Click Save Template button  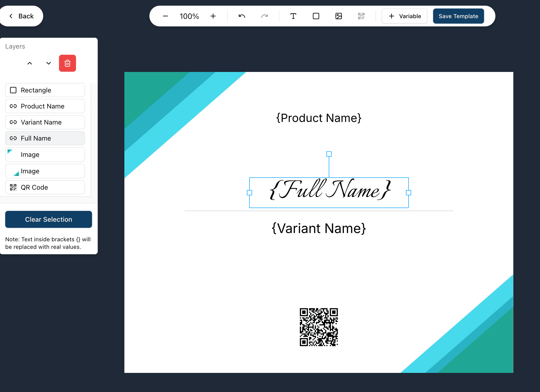click(x=458, y=16)
